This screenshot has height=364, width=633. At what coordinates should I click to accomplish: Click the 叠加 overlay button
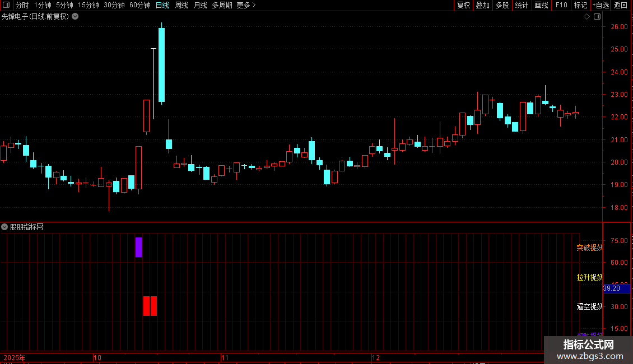click(x=483, y=5)
